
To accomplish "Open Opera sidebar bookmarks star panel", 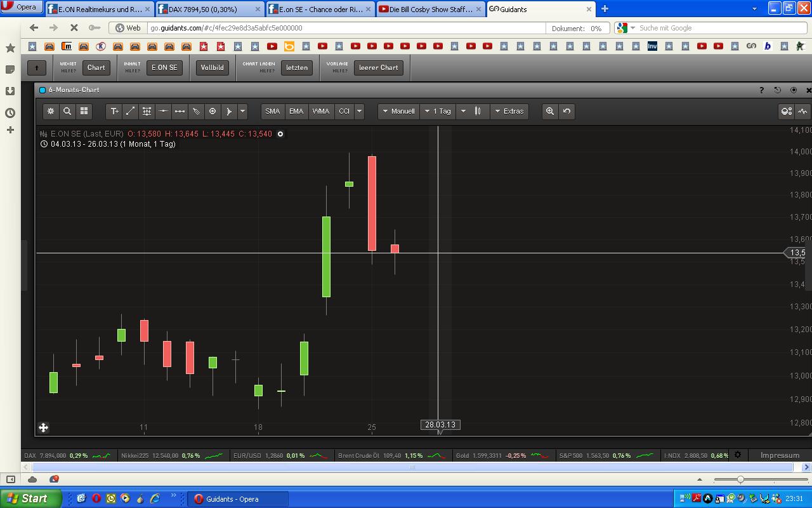I will pos(10,48).
